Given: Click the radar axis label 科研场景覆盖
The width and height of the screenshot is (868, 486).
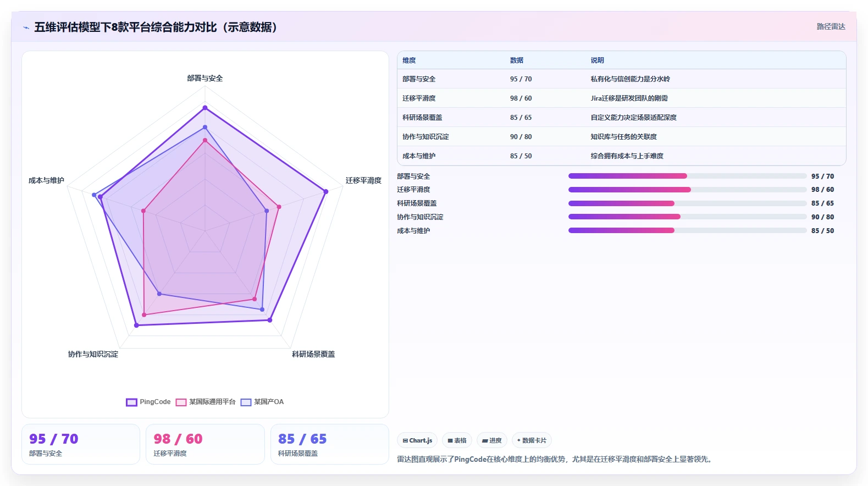Looking at the screenshot, I should (313, 355).
